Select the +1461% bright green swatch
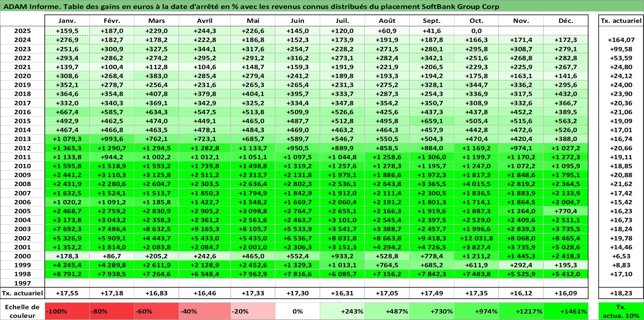This screenshot has width=644, height=320. tap(566, 311)
